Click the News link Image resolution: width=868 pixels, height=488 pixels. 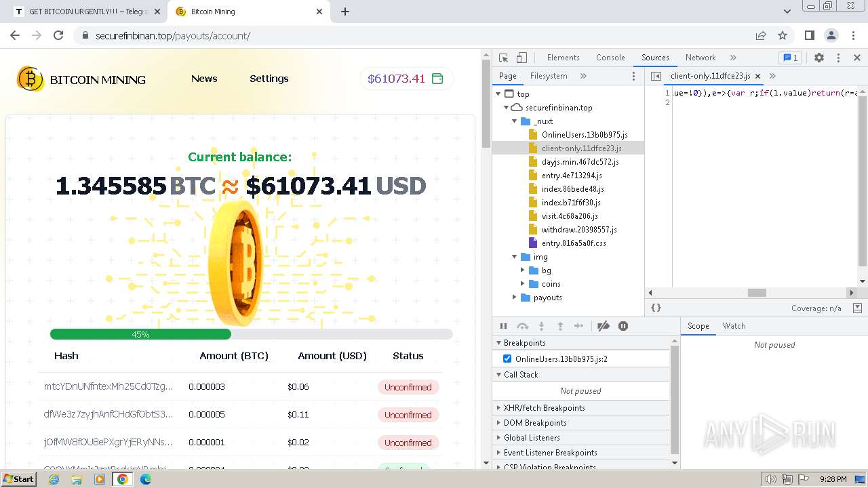(x=204, y=79)
